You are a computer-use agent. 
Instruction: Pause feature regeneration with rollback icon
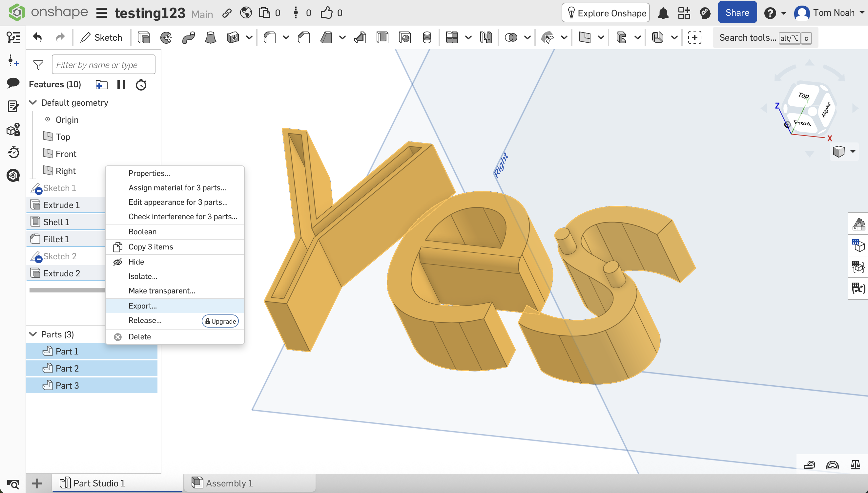click(121, 84)
